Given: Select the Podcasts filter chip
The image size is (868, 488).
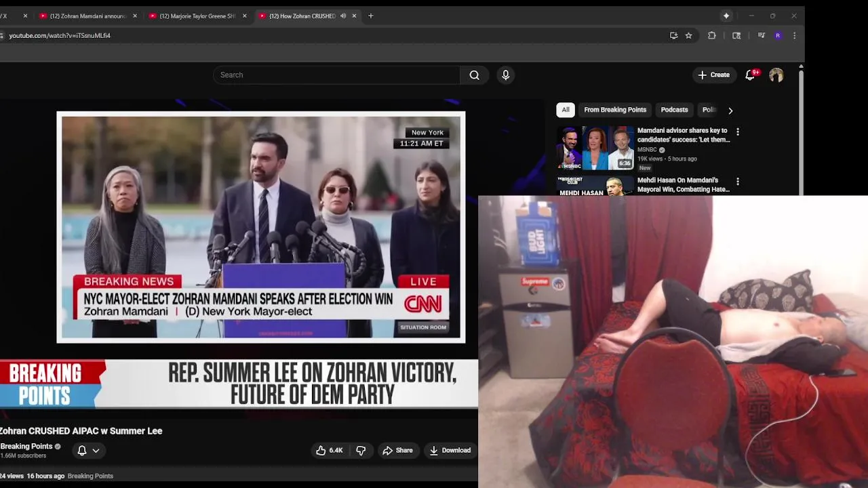Looking at the screenshot, I should 674,110.
